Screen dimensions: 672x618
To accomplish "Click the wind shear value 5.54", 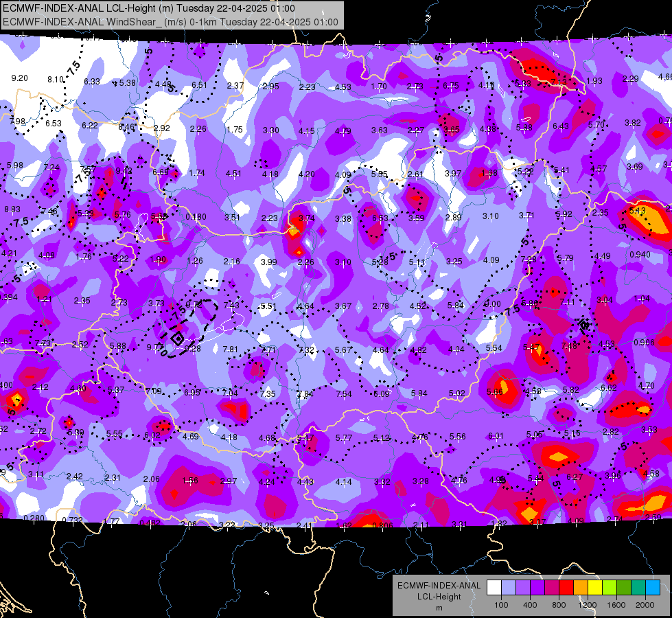I will 494,348.
